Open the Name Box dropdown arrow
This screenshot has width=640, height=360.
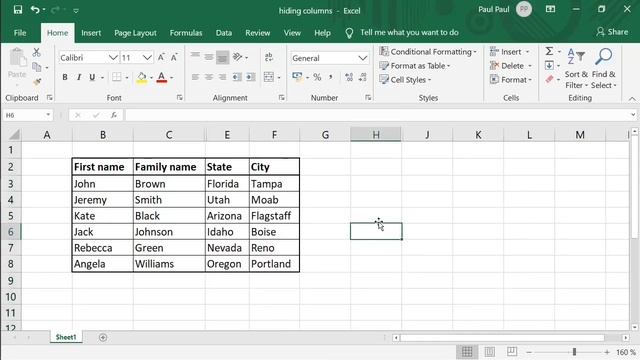[x=48, y=115]
